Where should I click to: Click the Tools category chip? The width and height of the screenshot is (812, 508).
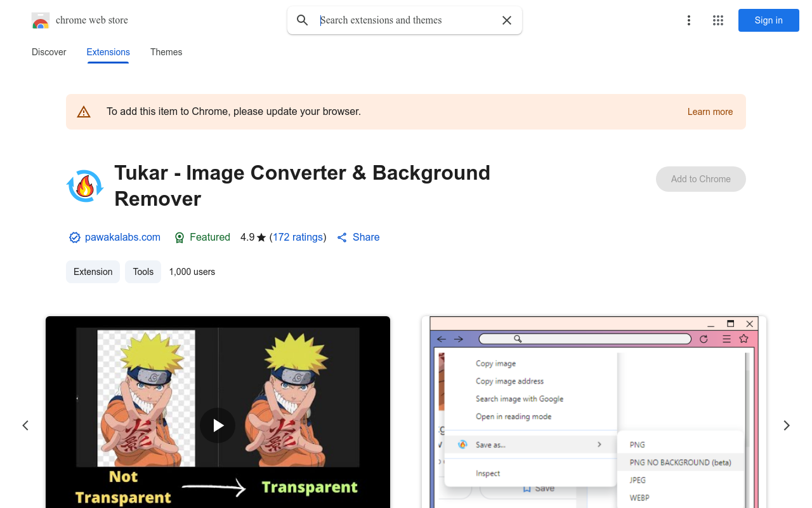coord(143,272)
